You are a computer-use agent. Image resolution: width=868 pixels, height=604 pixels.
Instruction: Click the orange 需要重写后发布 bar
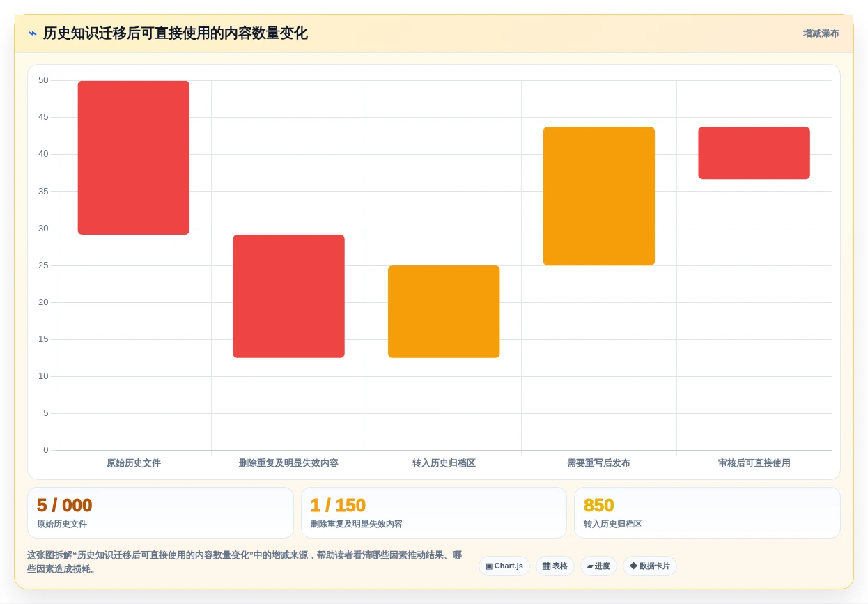pos(599,196)
